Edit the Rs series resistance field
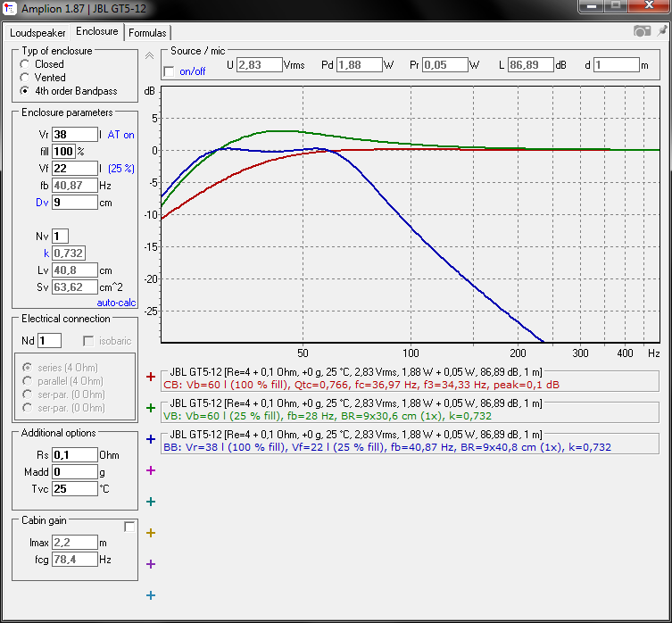The height and width of the screenshot is (623, 672). pos(75,455)
